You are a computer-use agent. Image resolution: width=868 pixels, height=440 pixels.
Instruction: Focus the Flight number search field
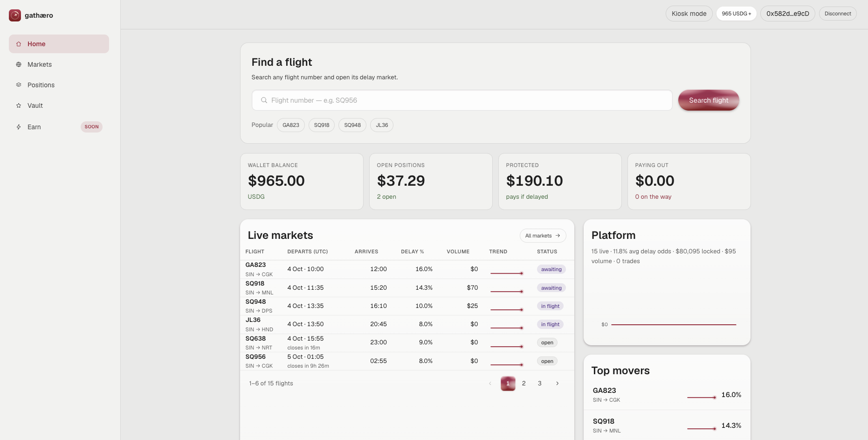462,100
